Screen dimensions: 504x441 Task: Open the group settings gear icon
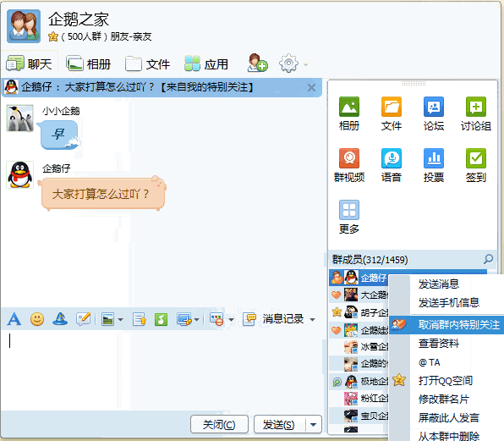(288, 63)
